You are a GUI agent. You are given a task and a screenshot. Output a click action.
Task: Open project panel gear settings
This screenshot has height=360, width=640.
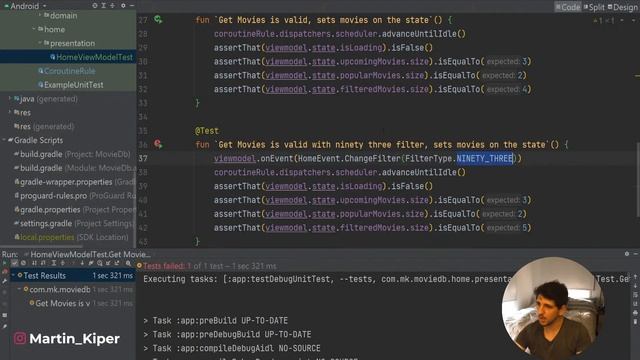123,6
